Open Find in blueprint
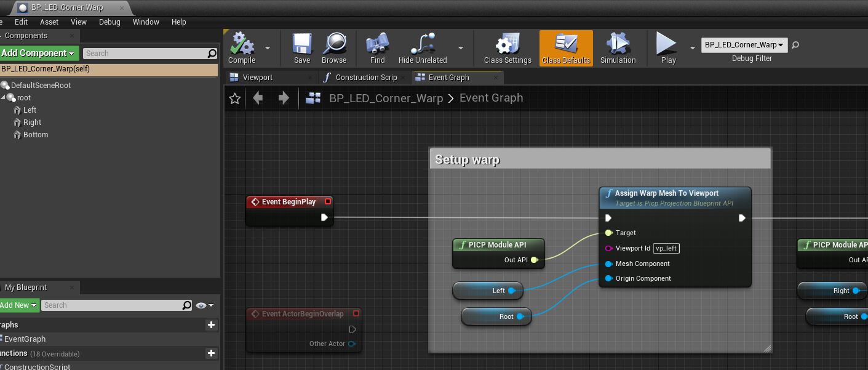This screenshot has width=868, height=370. [x=377, y=48]
